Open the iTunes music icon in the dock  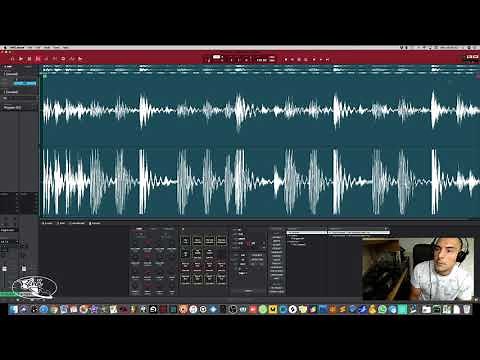(193, 309)
